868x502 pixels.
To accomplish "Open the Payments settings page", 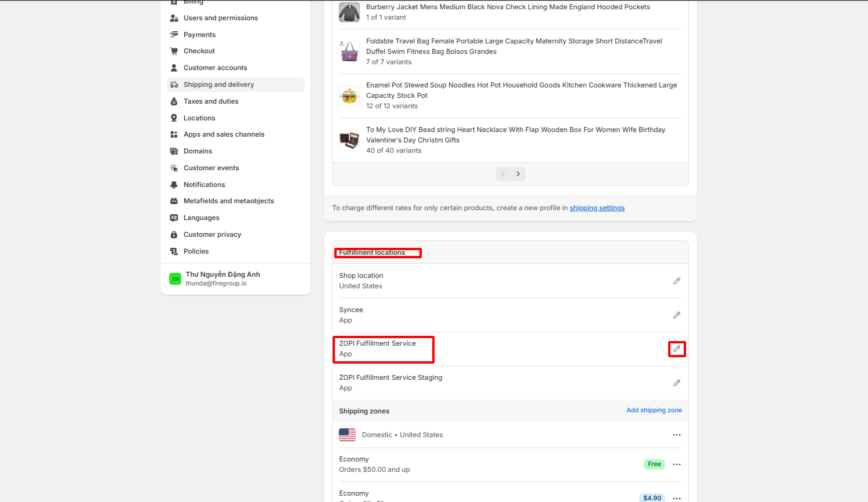I will 199,35.
